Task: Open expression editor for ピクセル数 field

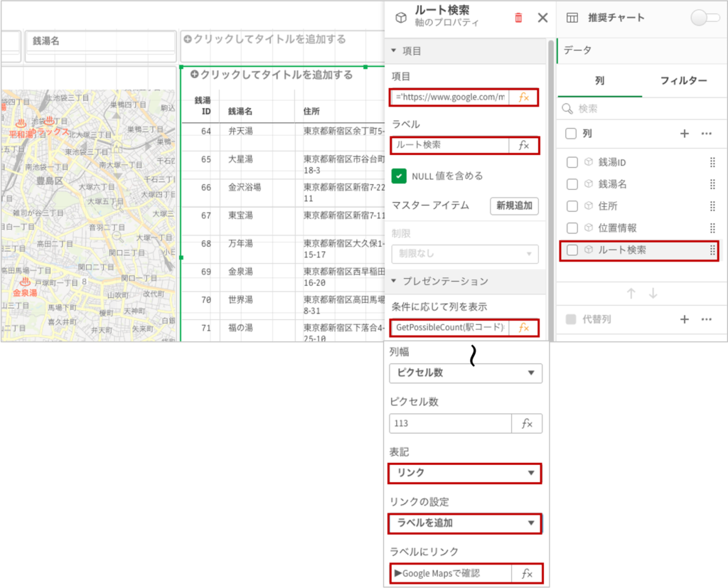Action: pos(527,423)
